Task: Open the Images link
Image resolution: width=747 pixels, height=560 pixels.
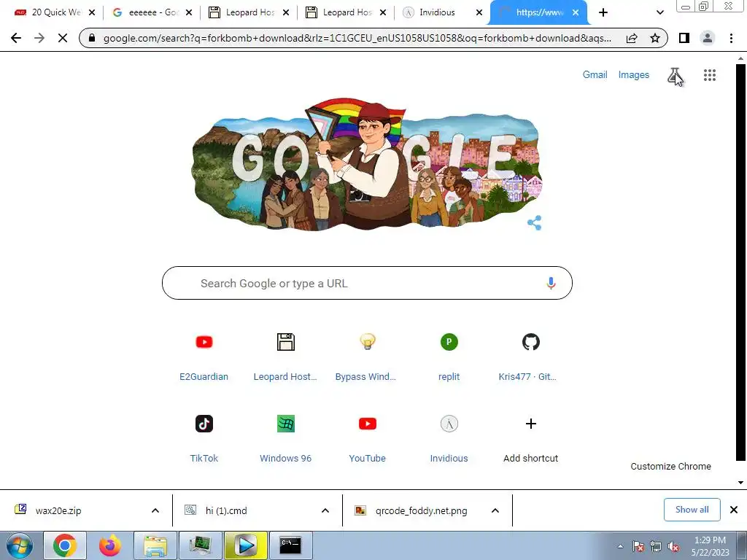Action: point(634,75)
